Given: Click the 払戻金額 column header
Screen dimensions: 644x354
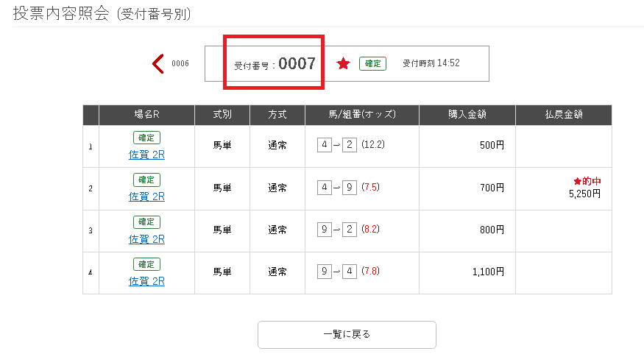Looking at the screenshot, I should (564, 115).
